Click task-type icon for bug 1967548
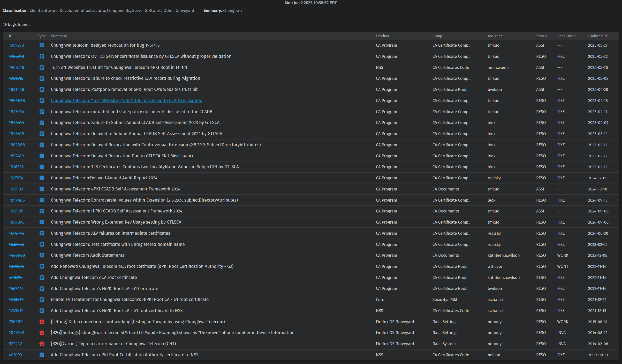The height and width of the screenshot is (364, 622). 42,67
